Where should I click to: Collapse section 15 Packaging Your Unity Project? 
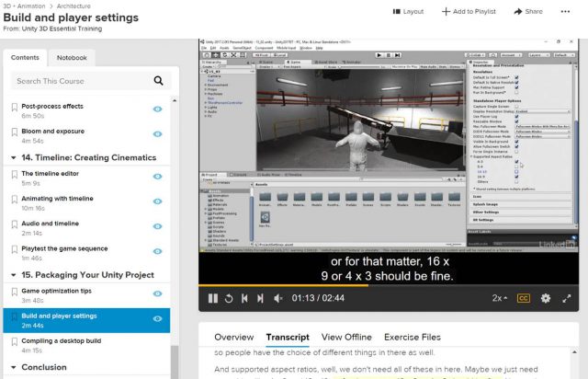pyautogui.click(x=14, y=275)
